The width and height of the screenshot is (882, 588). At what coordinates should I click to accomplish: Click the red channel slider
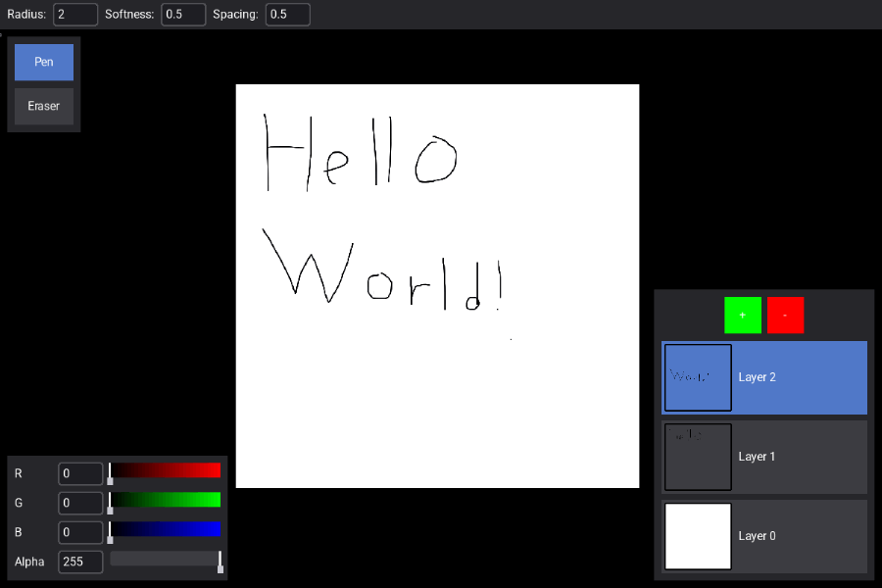click(166, 470)
